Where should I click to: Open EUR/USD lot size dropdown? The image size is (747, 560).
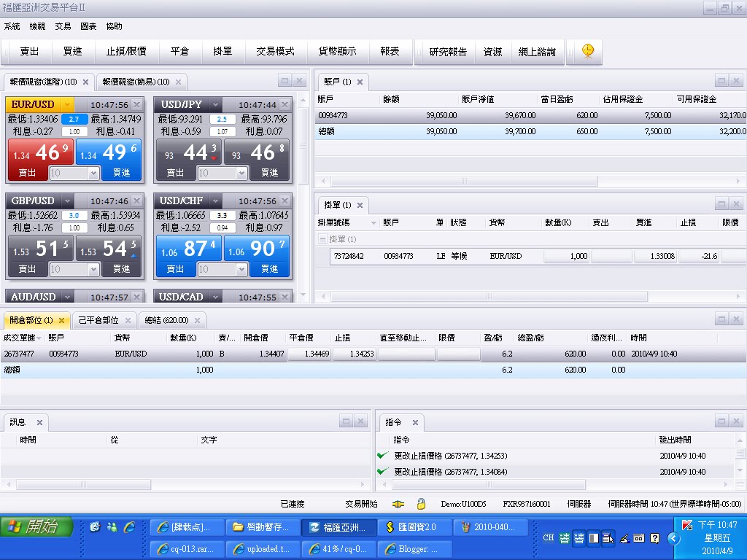click(93, 173)
